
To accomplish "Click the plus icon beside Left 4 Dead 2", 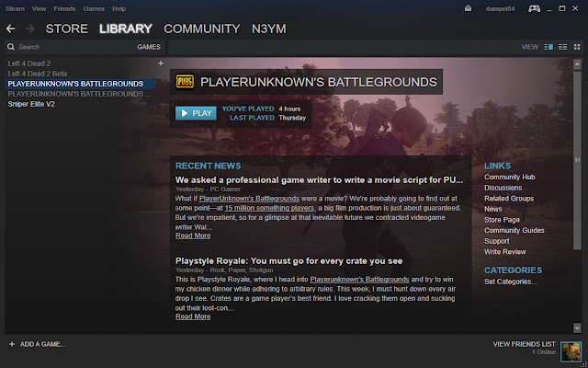I will [161, 63].
